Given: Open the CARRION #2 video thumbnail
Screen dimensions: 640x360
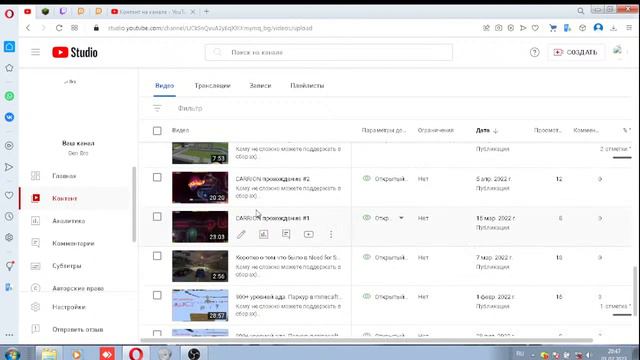Looking at the screenshot, I should (200, 187).
